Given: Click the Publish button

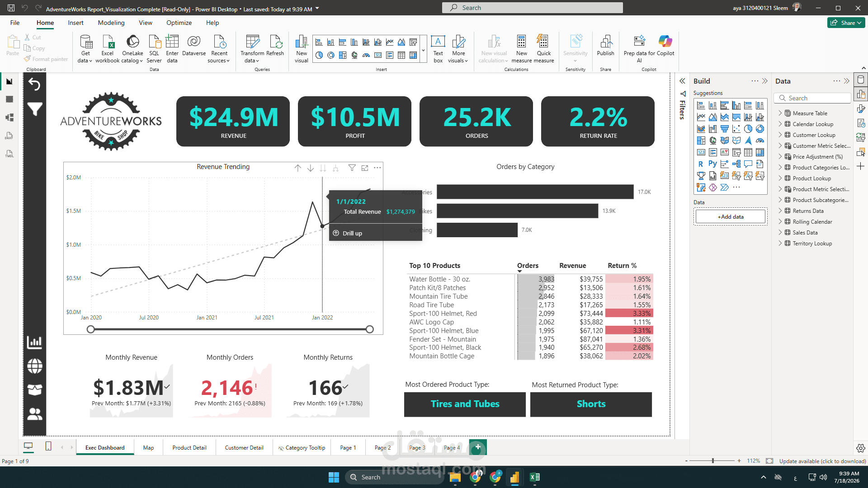Looking at the screenshot, I should pyautogui.click(x=605, y=46).
